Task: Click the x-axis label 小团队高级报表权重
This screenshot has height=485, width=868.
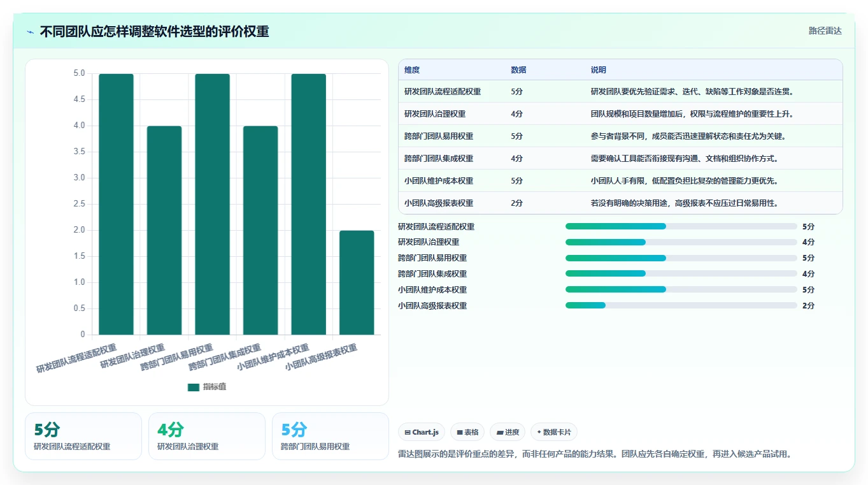Action: (x=321, y=358)
